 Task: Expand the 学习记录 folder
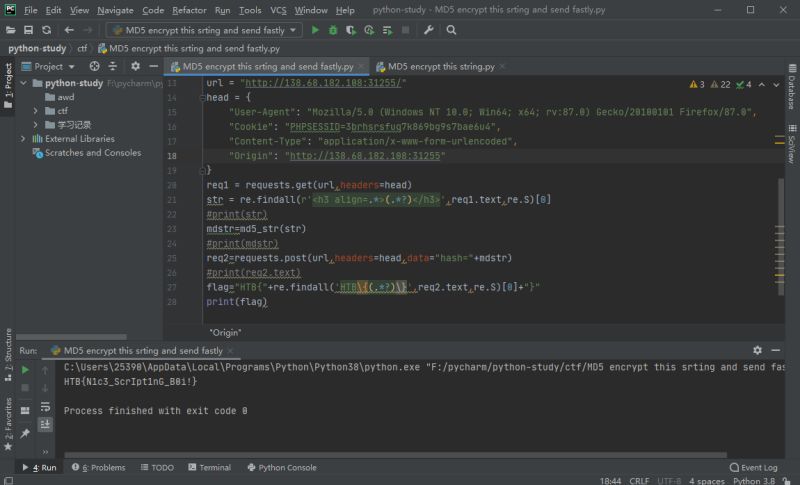35,124
